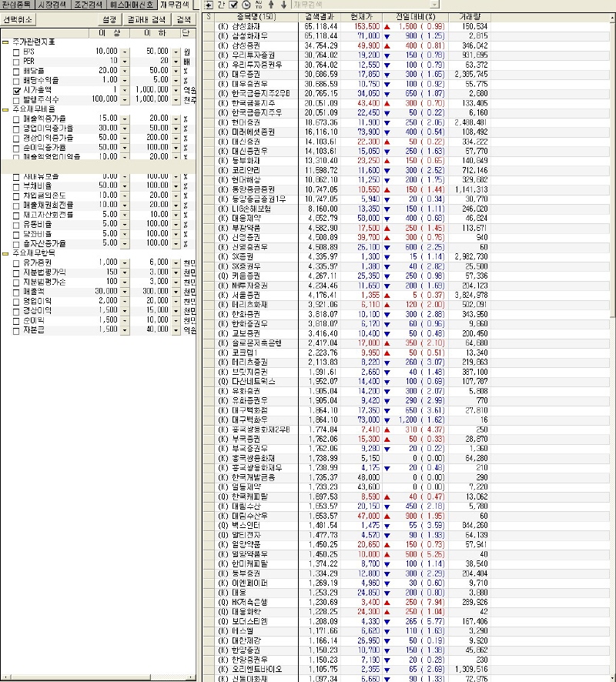Uncheck the 시가총액 checkbox
This screenshot has height=682, width=616.
17,90
